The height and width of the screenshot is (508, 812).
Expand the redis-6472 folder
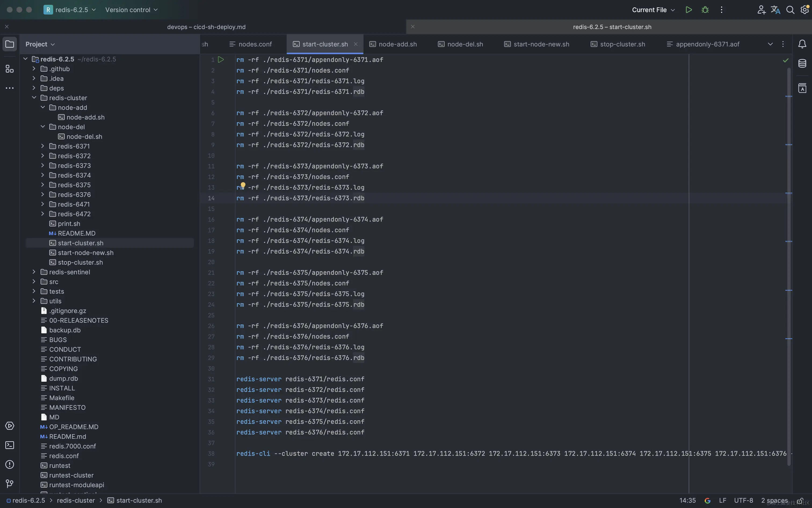pyautogui.click(x=43, y=213)
